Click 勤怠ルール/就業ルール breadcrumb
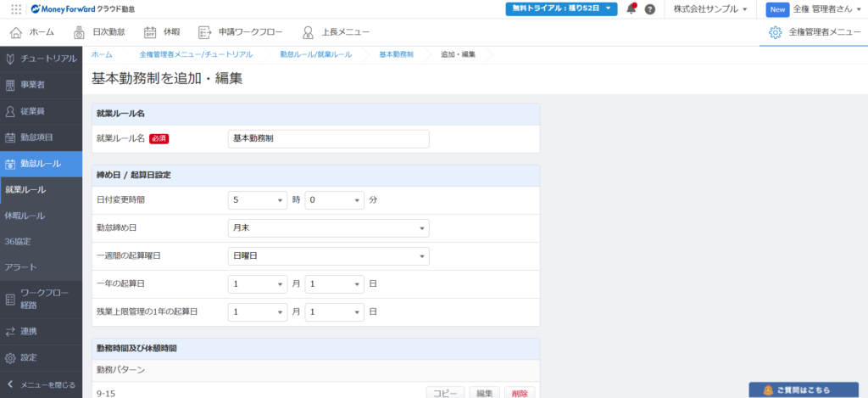This screenshot has height=398, width=868. coord(316,54)
